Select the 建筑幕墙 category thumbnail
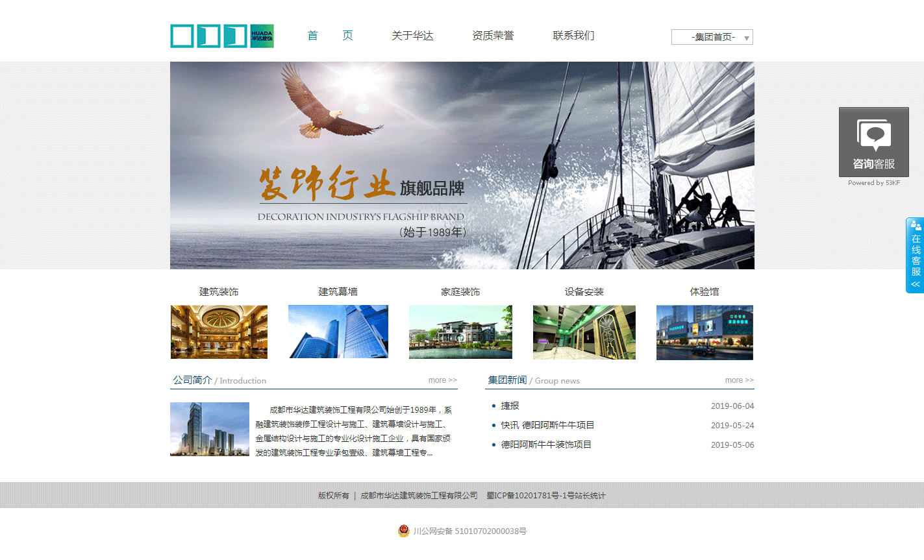 point(338,332)
